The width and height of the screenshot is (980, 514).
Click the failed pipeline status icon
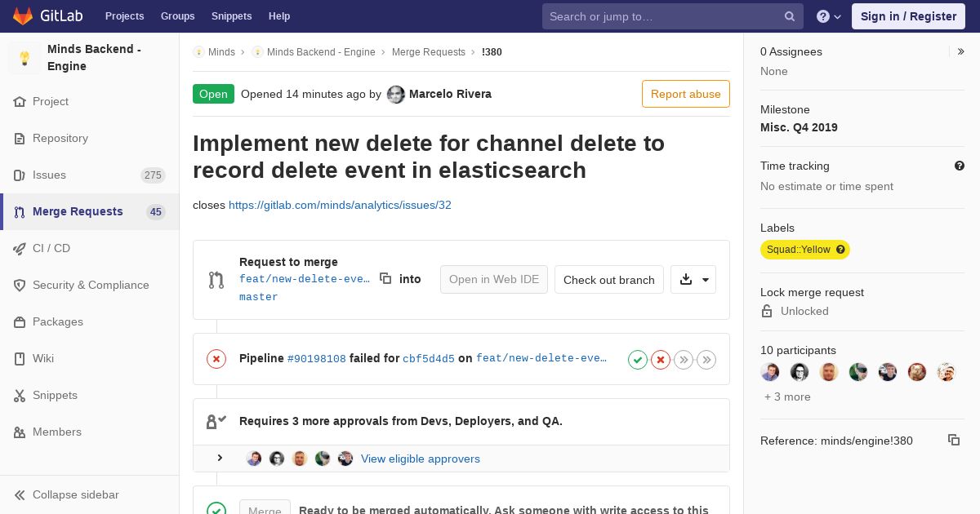point(216,359)
